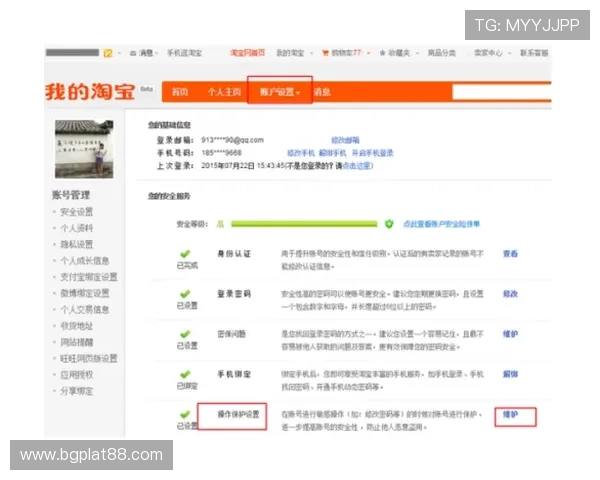
Task: Open 微博绑定设置 in the sidebar
Action: pos(85,294)
